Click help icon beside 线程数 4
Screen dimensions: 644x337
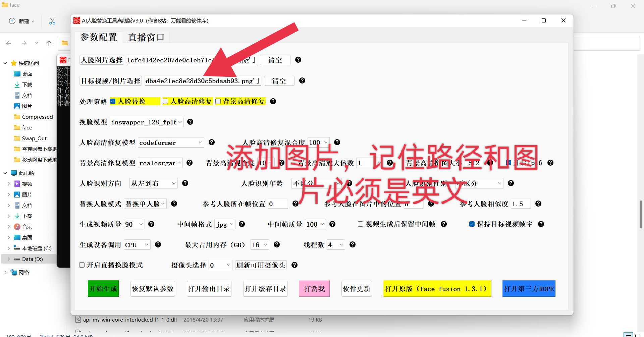coord(353,244)
